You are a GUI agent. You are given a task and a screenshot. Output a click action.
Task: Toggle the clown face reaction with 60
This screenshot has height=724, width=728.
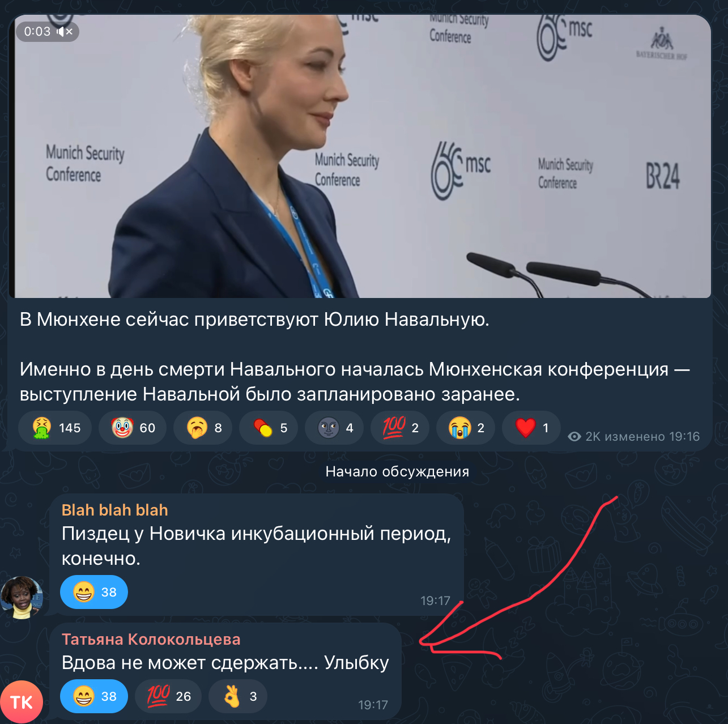133,428
